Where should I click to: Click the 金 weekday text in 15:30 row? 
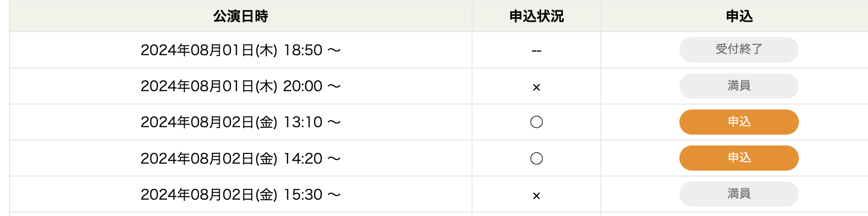click(x=266, y=194)
